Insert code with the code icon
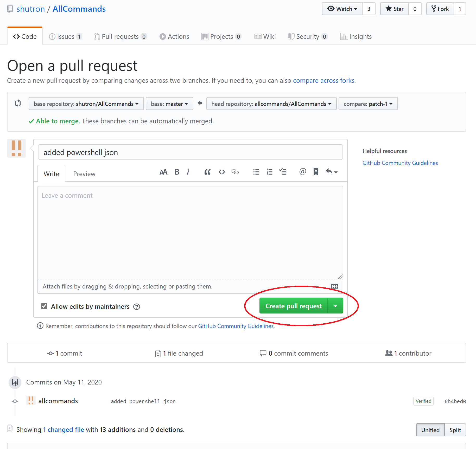The height and width of the screenshot is (449, 476). click(x=222, y=172)
